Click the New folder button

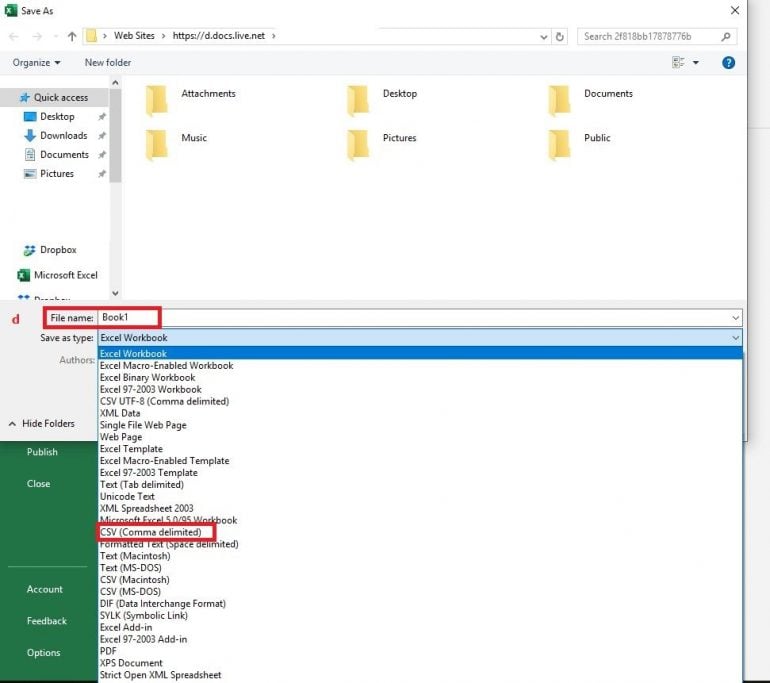click(x=108, y=62)
